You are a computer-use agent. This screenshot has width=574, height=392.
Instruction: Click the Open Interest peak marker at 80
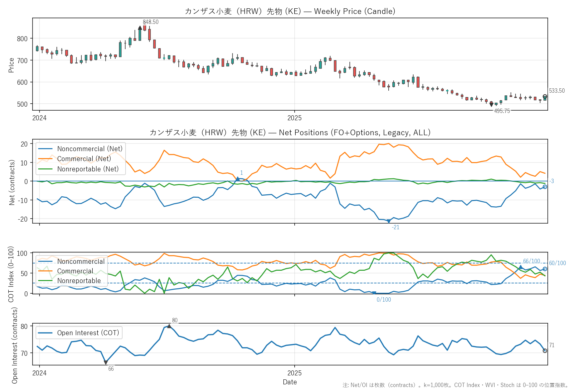coord(169,326)
